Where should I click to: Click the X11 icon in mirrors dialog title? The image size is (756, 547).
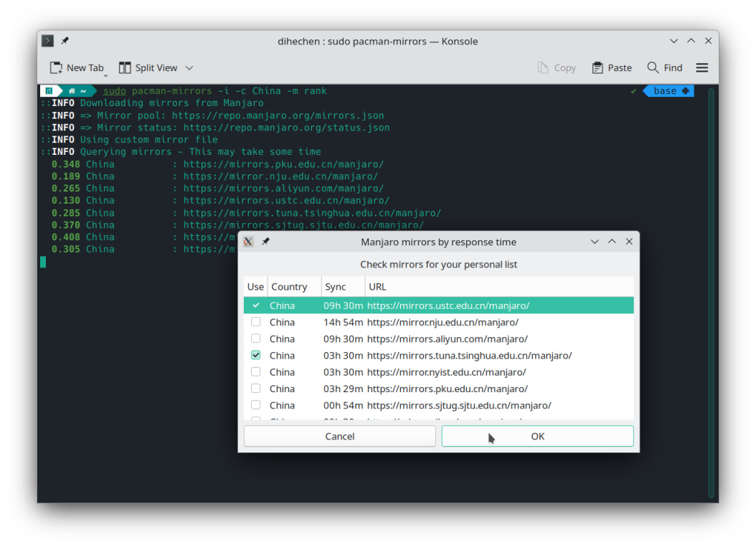coord(248,242)
